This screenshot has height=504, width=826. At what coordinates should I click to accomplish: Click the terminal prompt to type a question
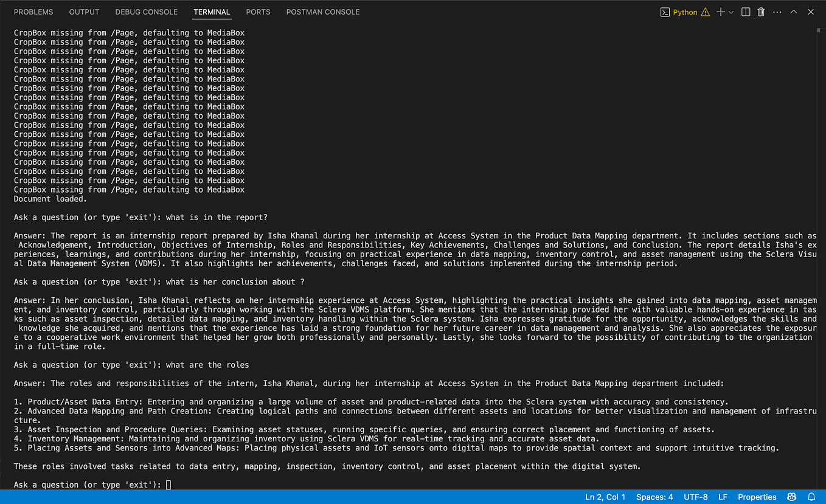coord(170,485)
